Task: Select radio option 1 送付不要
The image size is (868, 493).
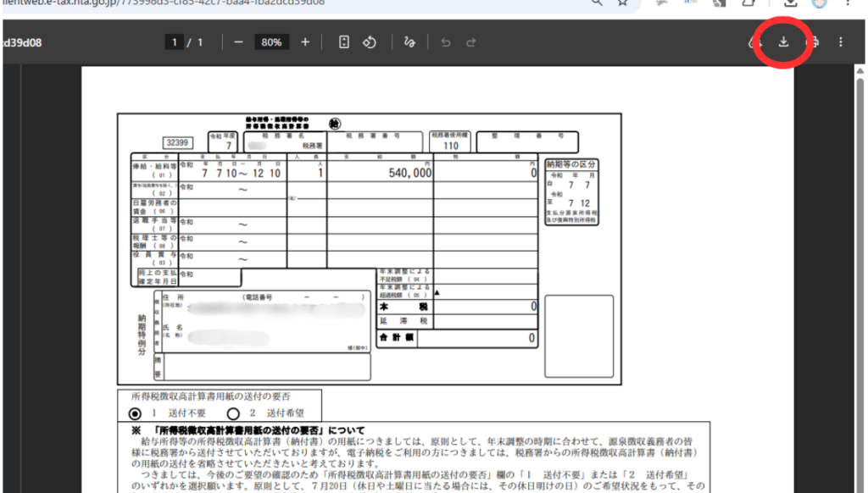Action: [x=135, y=413]
